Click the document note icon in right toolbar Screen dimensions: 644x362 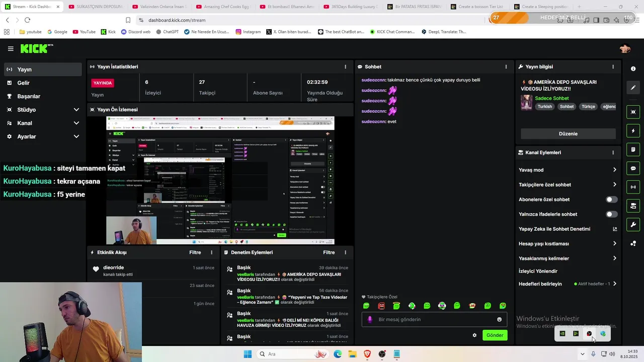point(633,149)
